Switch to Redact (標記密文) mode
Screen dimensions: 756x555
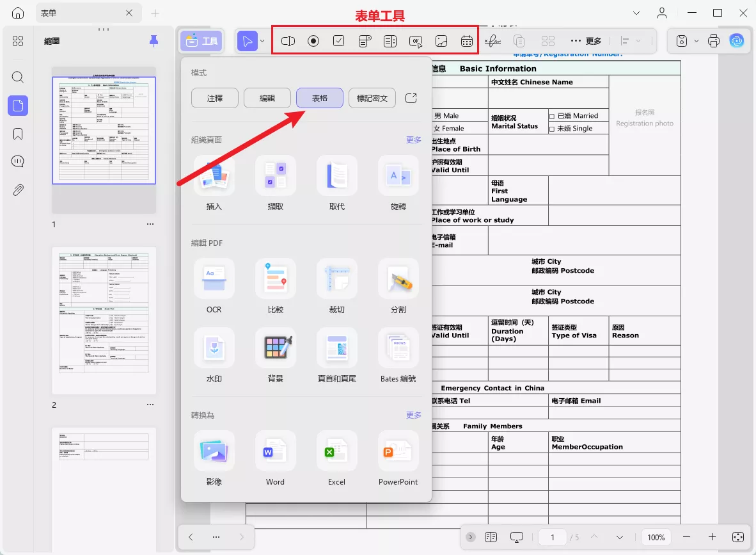pos(372,98)
